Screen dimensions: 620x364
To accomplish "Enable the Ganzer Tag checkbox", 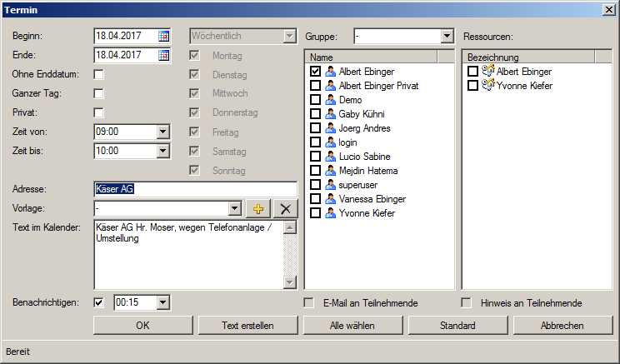I will pyautogui.click(x=99, y=94).
